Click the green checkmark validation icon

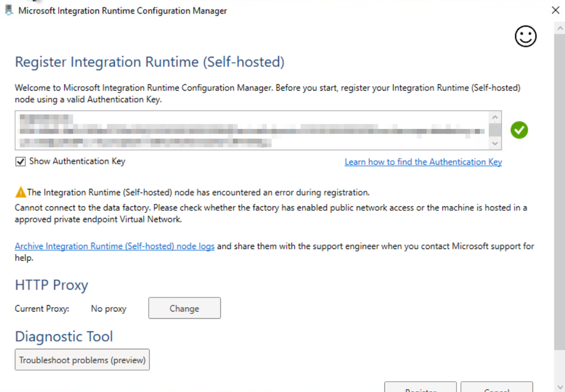tap(519, 130)
